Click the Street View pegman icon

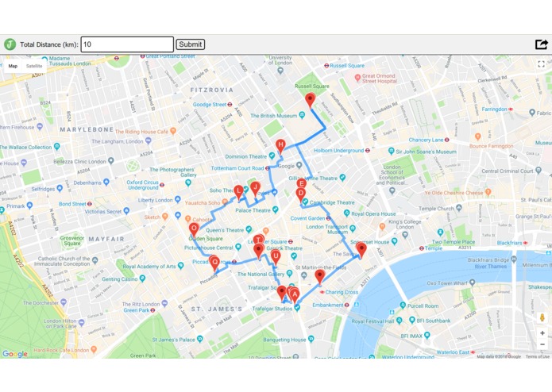click(x=542, y=317)
